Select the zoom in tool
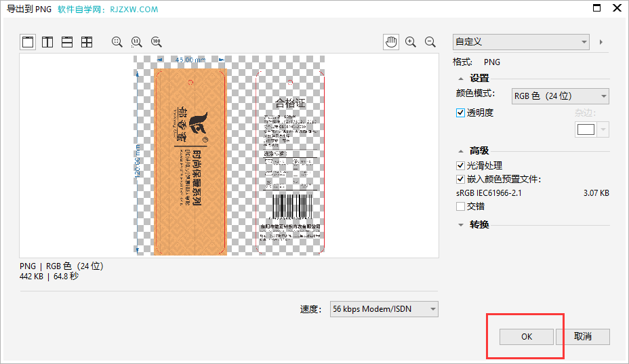The height and width of the screenshot is (364, 629). [x=410, y=42]
